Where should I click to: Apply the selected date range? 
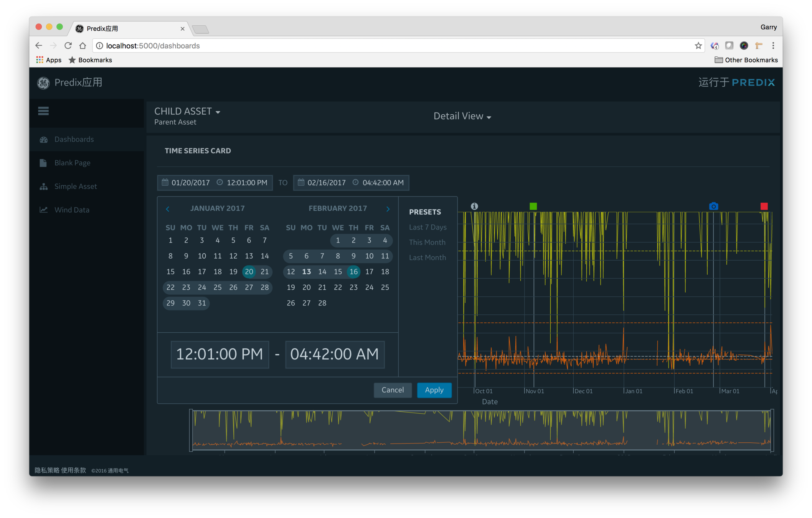(434, 390)
